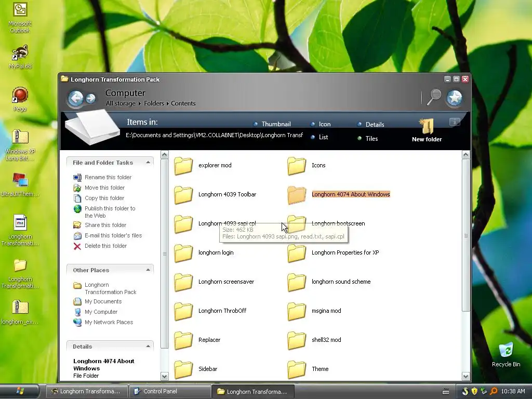
Task: Select Longhorn screensaver folder
Action: pyautogui.click(x=214, y=282)
